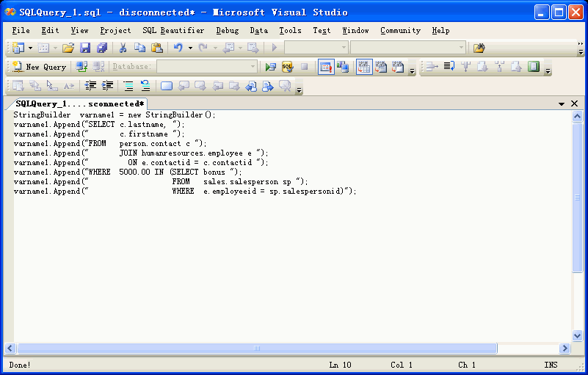
Task: Click the vertical scrollbar down arrow
Action: click(577, 335)
